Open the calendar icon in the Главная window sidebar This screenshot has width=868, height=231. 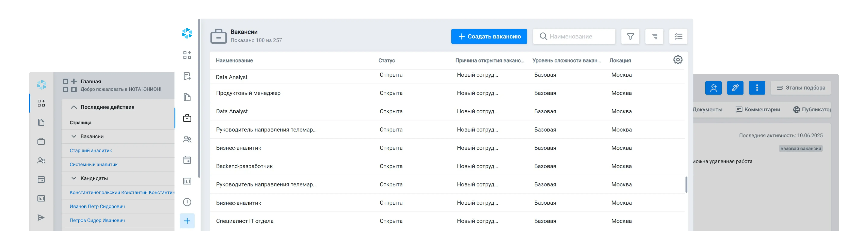41,179
